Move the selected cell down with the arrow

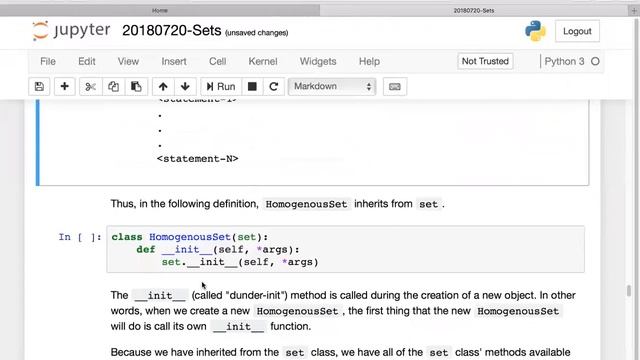pyautogui.click(x=185, y=87)
